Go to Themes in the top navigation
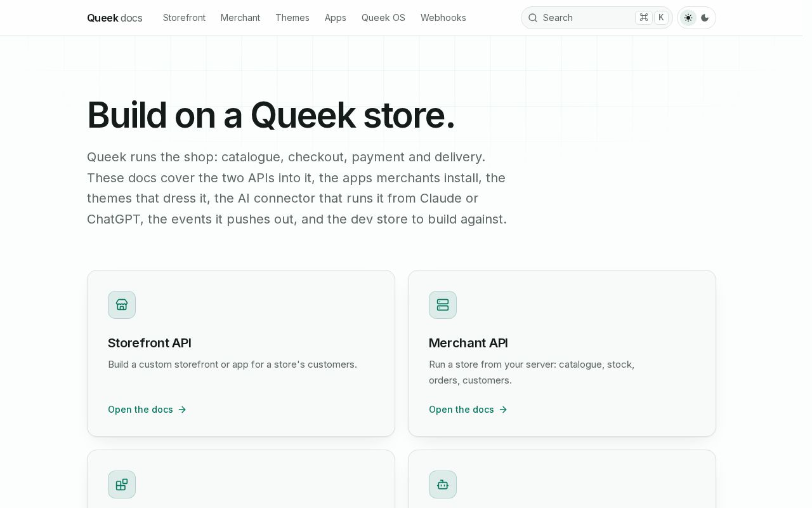The height and width of the screenshot is (508, 812). click(x=292, y=18)
